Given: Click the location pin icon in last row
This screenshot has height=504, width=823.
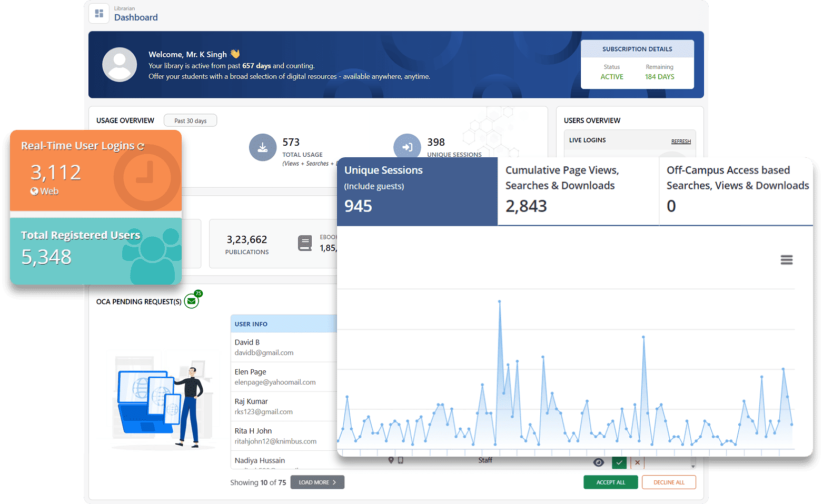Looking at the screenshot, I should tap(391, 460).
